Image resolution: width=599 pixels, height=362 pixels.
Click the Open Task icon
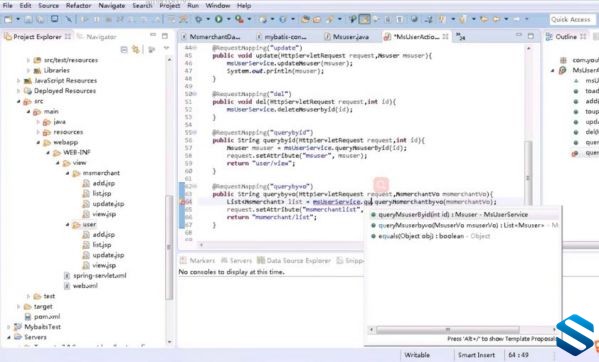coord(317,19)
